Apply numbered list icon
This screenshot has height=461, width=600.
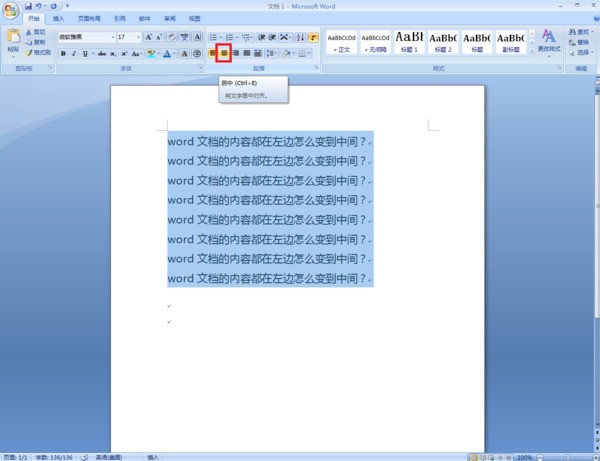click(x=229, y=37)
